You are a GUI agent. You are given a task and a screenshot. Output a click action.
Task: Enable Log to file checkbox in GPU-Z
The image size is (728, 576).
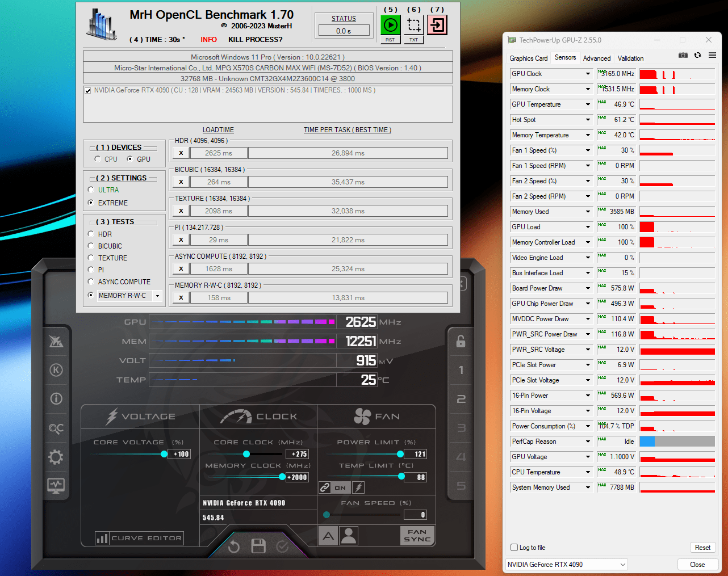click(x=514, y=548)
